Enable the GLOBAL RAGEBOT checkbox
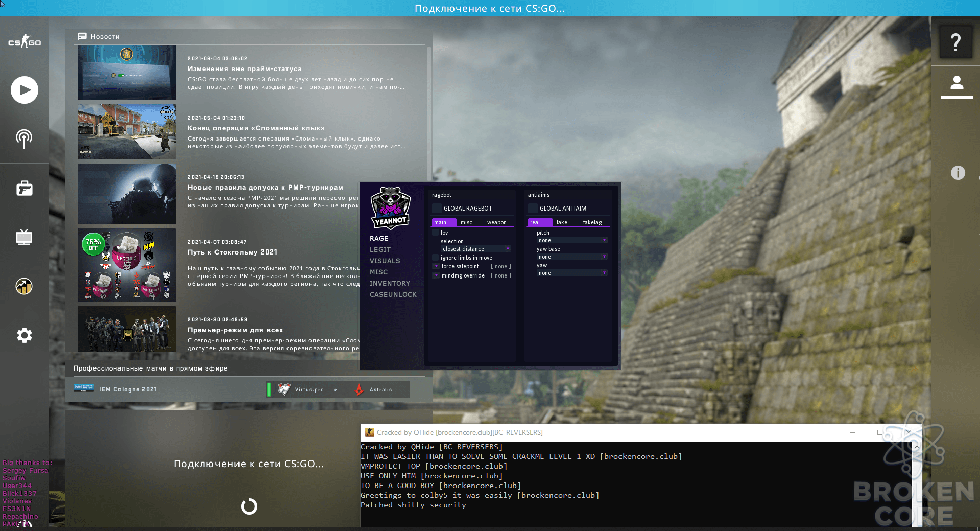Viewport: 980px width, 531px height. point(437,208)
